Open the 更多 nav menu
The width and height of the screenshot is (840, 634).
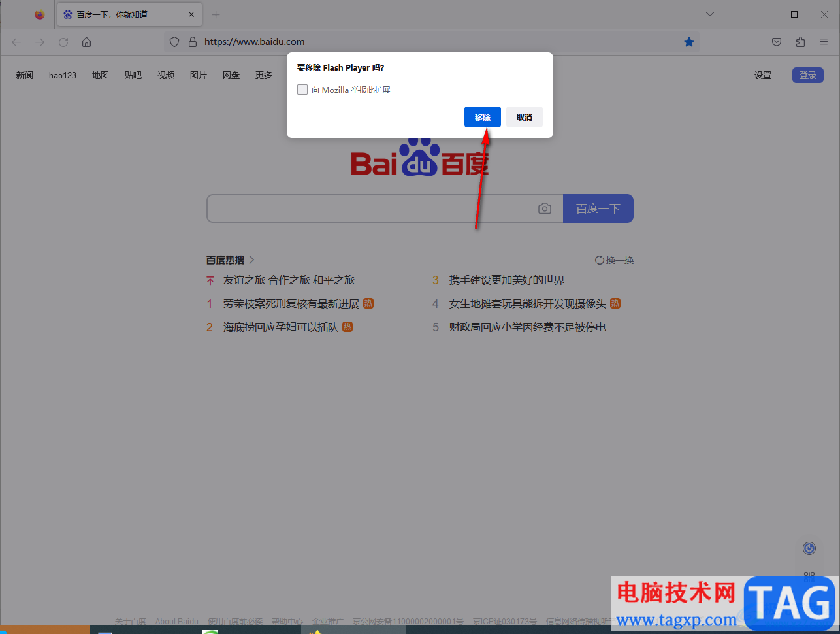point(264,75)
